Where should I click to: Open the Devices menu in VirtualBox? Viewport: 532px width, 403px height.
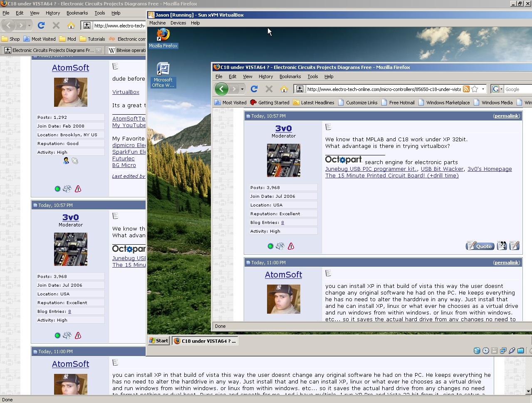click(x=178, y=23)
